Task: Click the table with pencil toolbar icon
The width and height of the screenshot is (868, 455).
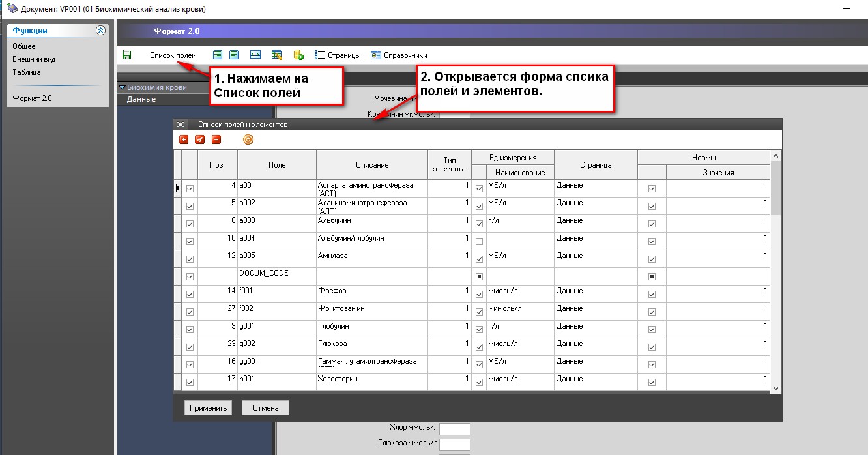Action: click(277, 55)
